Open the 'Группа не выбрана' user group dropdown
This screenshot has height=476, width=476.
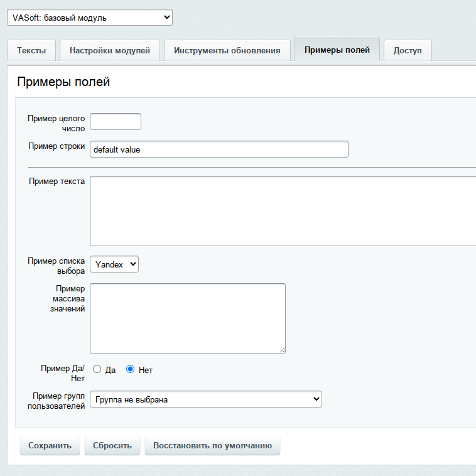pyautogui.click(x=206, y=399)
